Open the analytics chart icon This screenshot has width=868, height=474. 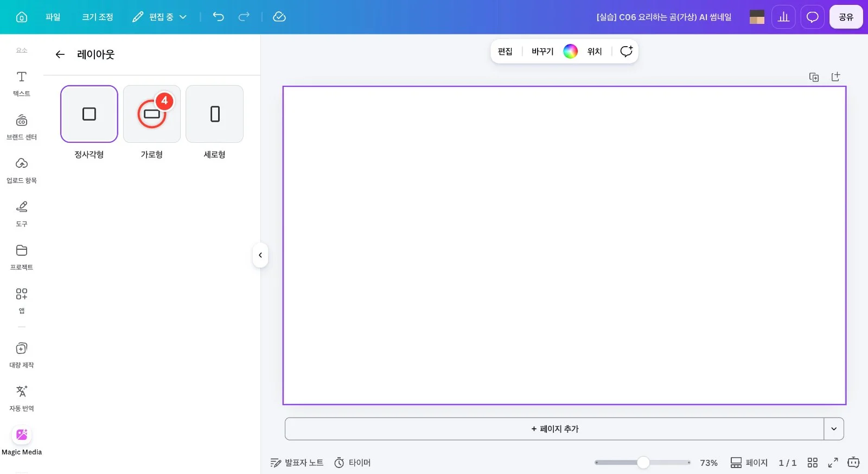783,17
